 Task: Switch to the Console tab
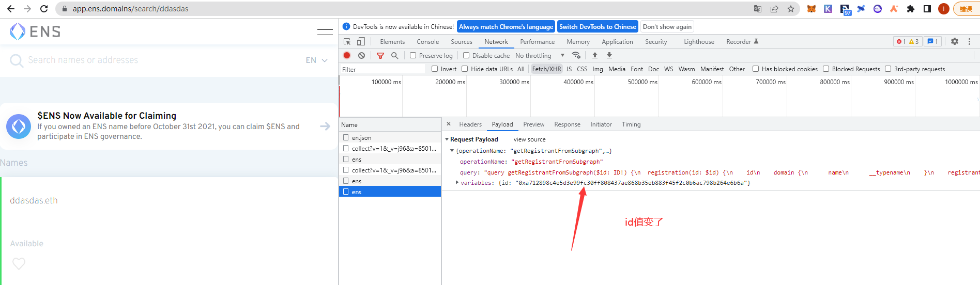pyautogui.click(x=428, y=42)
